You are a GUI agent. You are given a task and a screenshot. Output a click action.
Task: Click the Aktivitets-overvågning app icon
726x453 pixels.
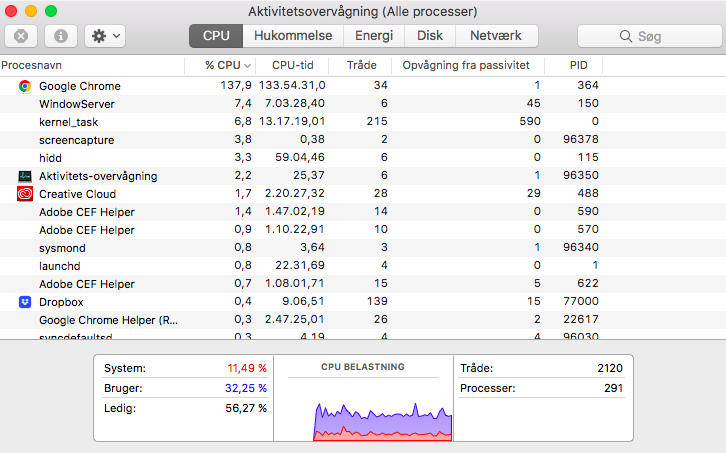(x=25, y=176)
